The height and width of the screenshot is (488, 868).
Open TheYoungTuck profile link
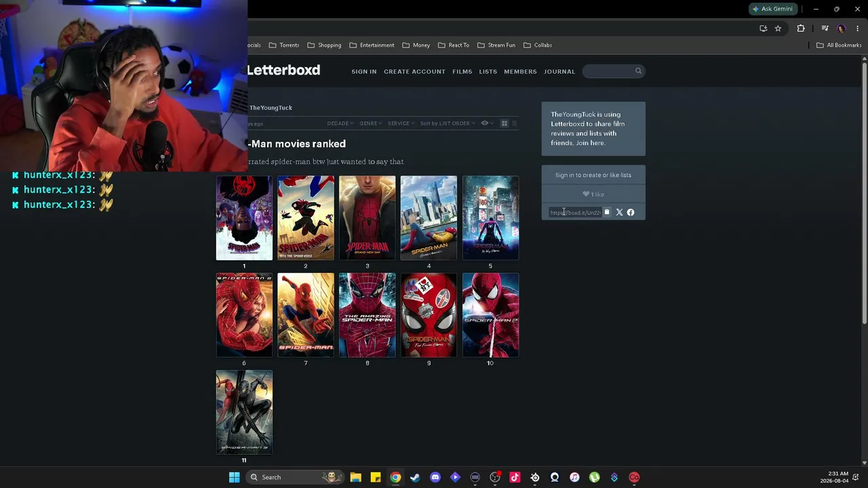(271, 108)
